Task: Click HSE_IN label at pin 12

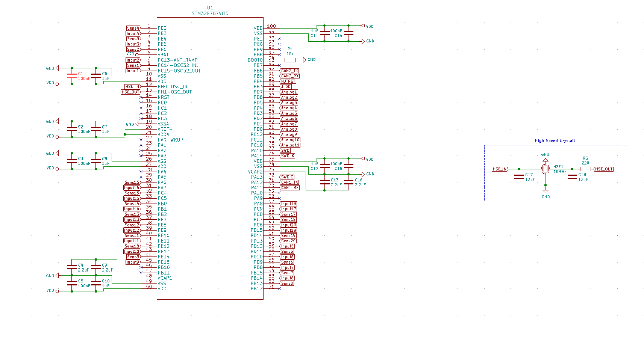Action: click(132, 87)
